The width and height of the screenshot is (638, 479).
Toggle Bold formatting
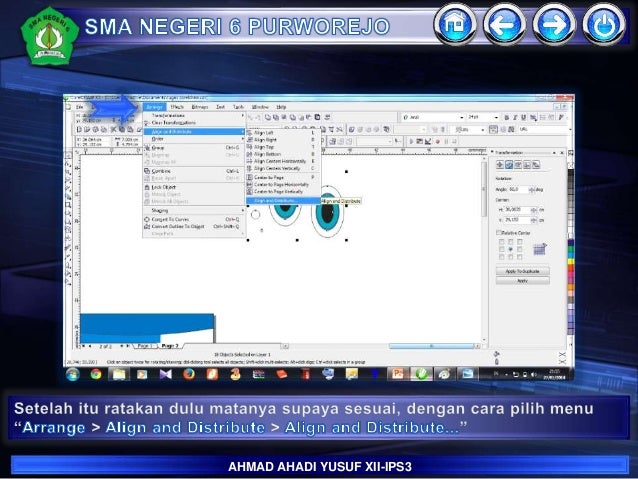point(507,118)
